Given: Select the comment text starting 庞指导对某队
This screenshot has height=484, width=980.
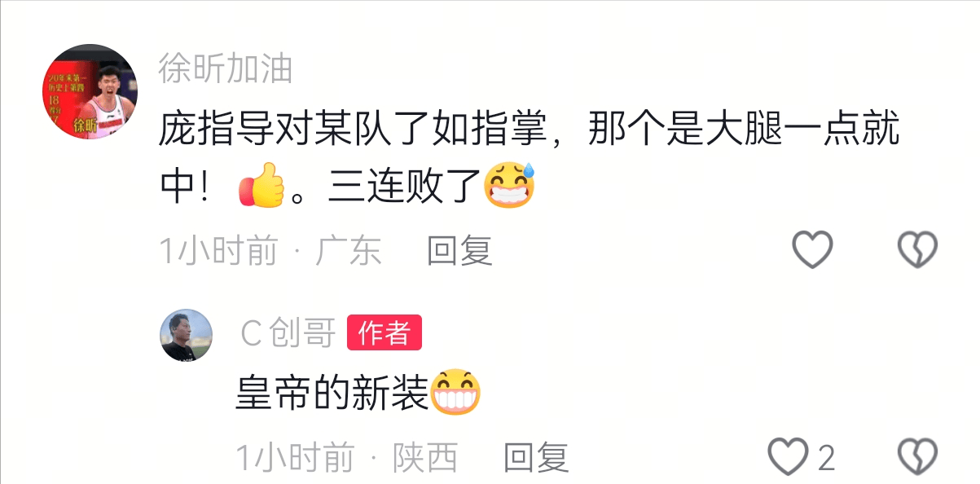Looking at the screenshot, I should [x=530, y=158].
